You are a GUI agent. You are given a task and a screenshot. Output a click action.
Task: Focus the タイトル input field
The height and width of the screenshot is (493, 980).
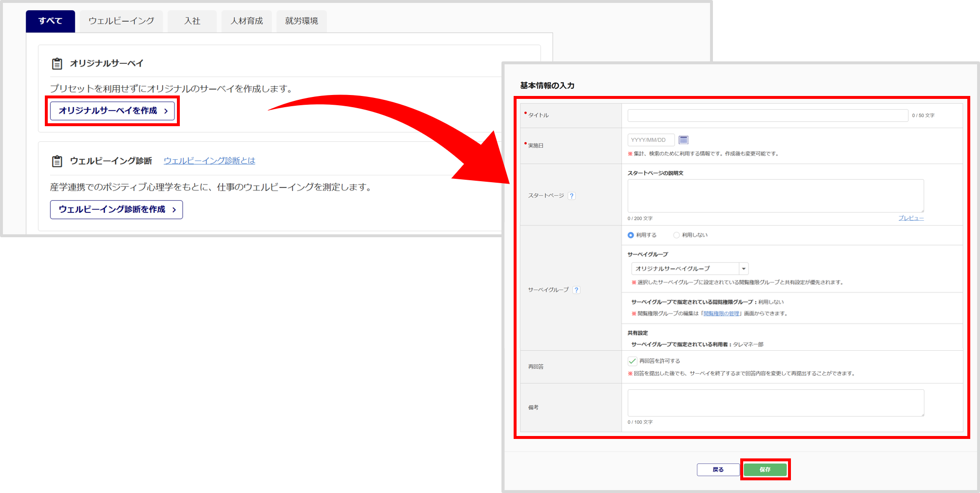[x=768, y=115]
